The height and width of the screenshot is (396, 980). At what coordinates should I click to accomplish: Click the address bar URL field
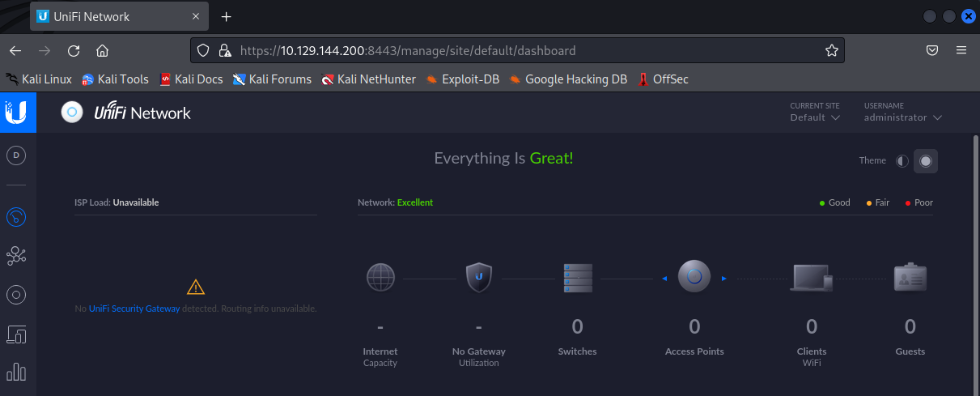tap(518, 50)
